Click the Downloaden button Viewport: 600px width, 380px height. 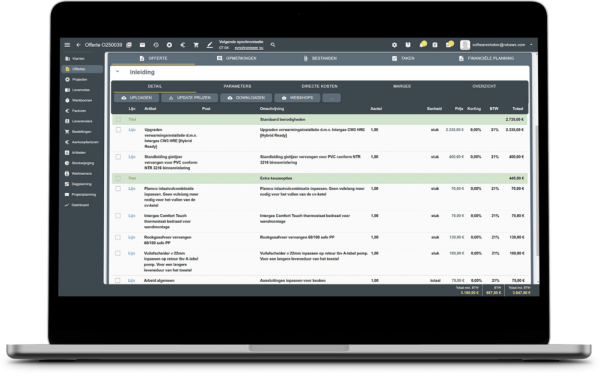point(246,98)
